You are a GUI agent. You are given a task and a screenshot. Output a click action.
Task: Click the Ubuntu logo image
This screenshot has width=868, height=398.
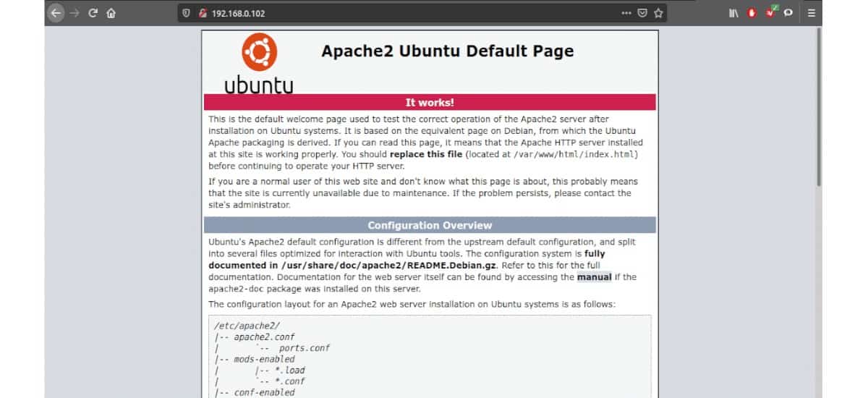coord(258,63)
